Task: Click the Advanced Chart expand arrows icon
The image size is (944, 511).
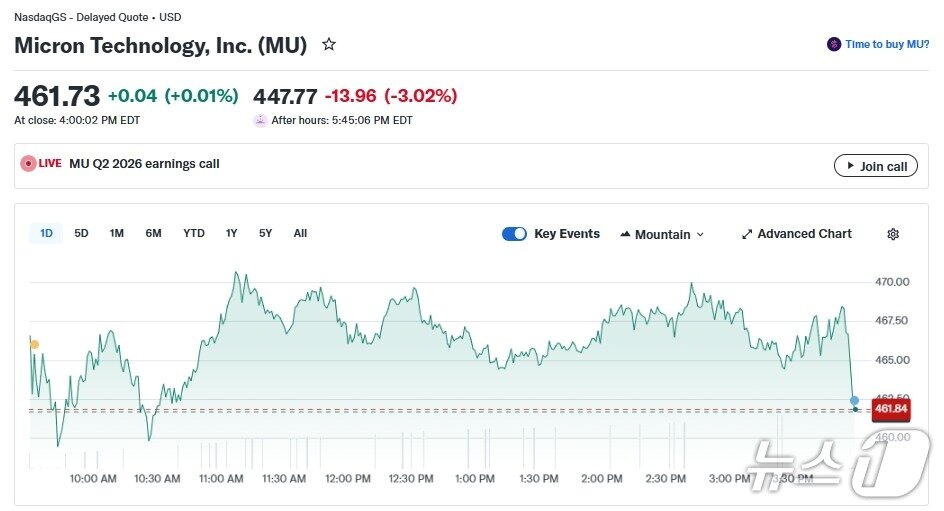Action: (746, 234)
